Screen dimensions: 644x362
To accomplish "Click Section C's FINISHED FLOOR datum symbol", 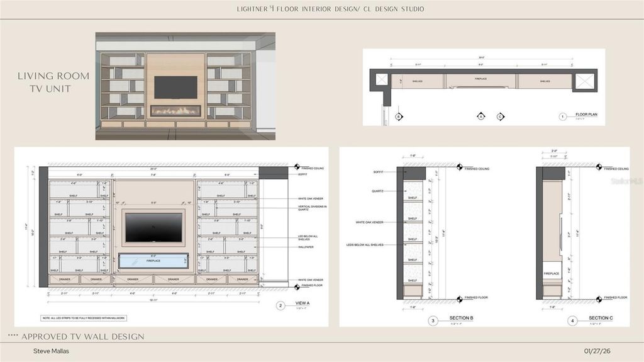I will coord(599,299).
